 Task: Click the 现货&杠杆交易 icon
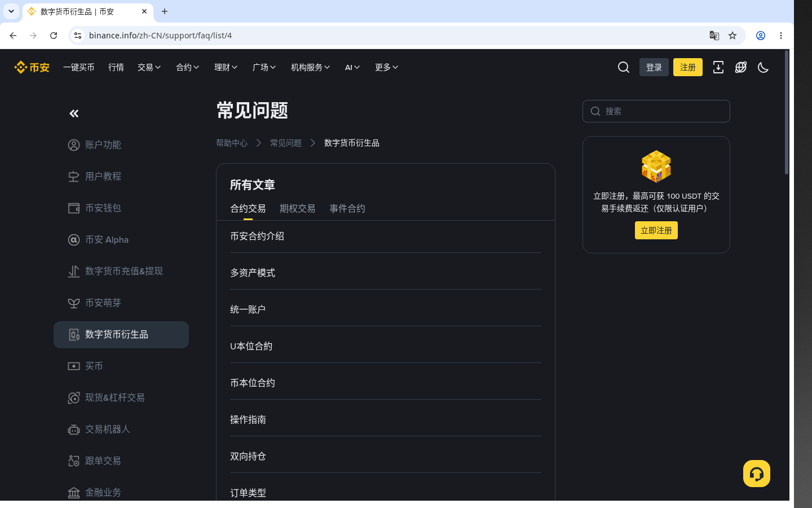point(74,398)
